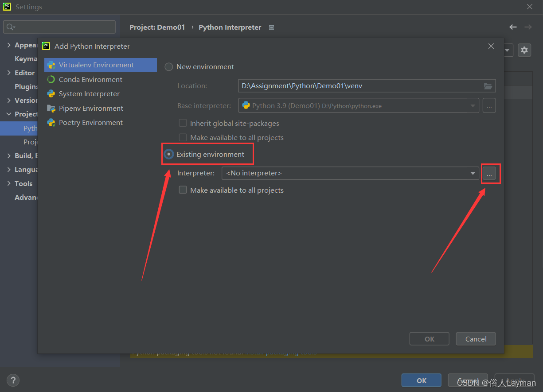This screenshot has width=543, height=392.
Task: Click the System Interpreter Python icon
Action: click(x=51, y=94)
